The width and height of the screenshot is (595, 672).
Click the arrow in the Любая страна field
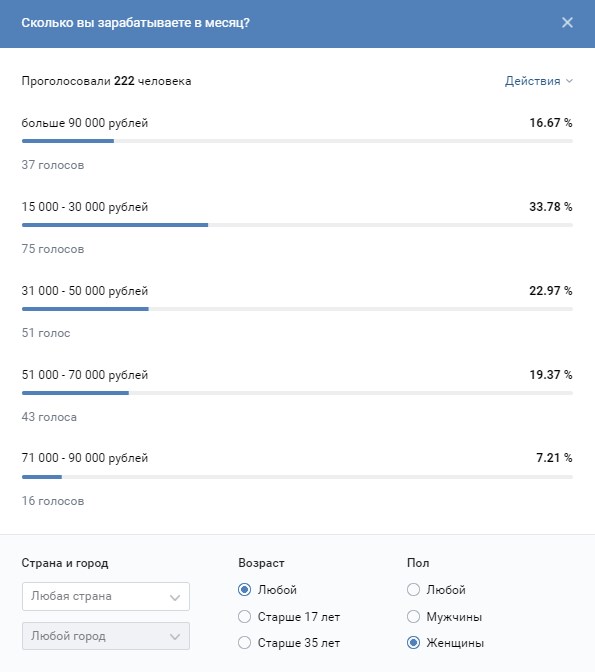pyautogui.click(x=174, y=597)
